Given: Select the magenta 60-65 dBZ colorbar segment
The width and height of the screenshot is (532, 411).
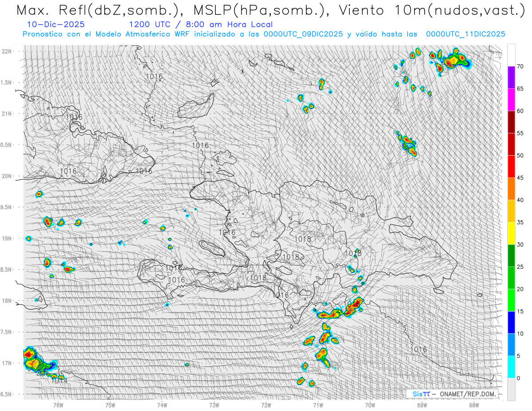Looking at the screenshot, I should tap(511, 100).
